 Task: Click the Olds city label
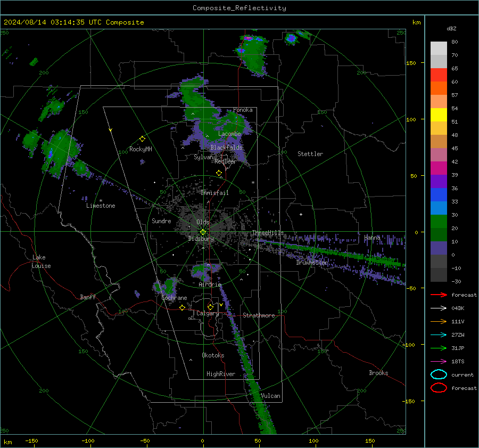[x=203, y=222]
